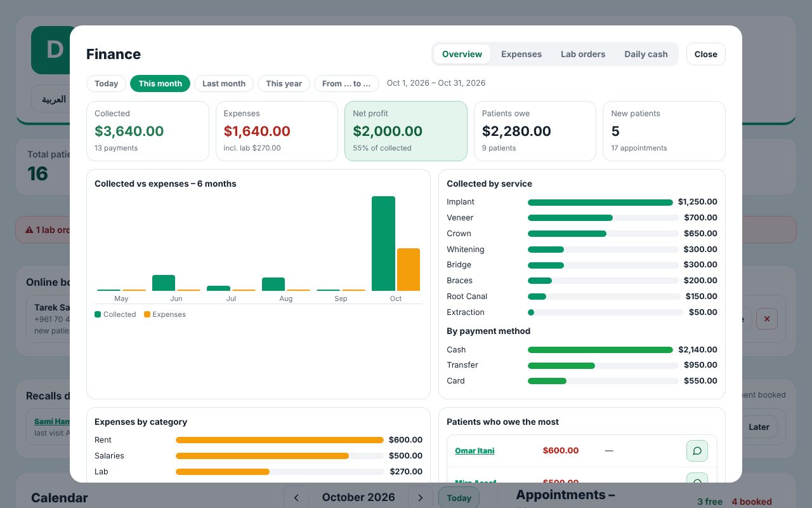The height and width of the screenshot is (508, 812).
Task: Click the date range "Oct 1, 2026 – Oct 31, 2026"
Action: [x=436, y=83]
